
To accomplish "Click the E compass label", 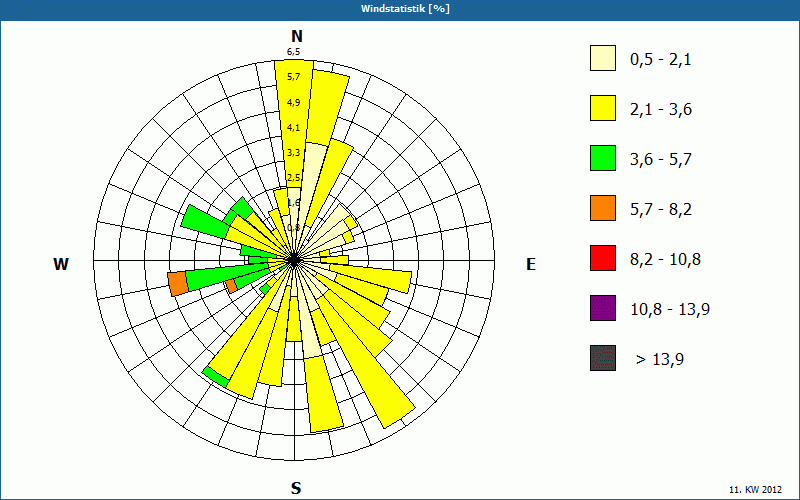I will coord(531,264).
